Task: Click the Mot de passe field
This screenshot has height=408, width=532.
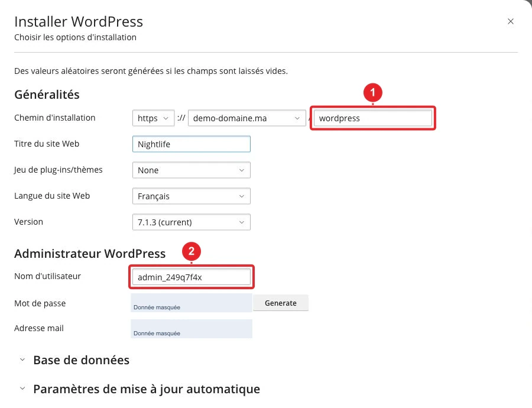Action: pos(192,303)
